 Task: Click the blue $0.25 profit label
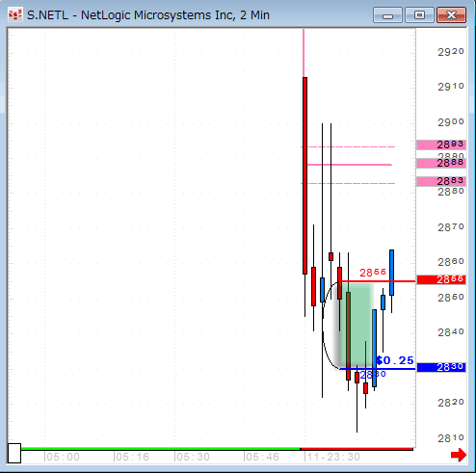395,360
